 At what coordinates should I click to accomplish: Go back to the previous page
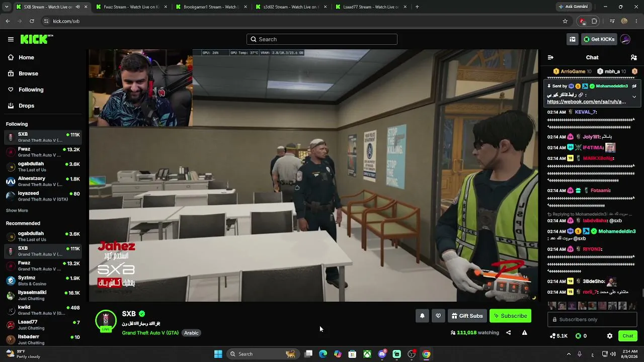[8, 21]
